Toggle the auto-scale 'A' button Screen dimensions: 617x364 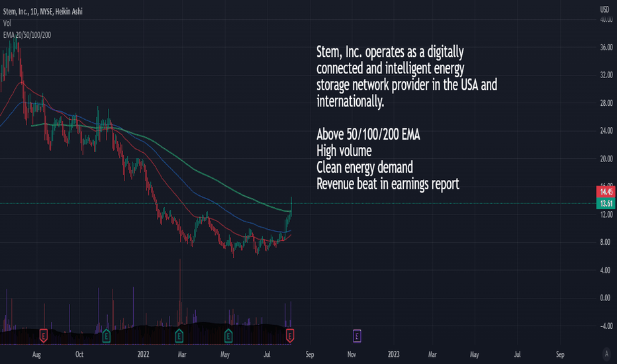(x=606, y=353)
